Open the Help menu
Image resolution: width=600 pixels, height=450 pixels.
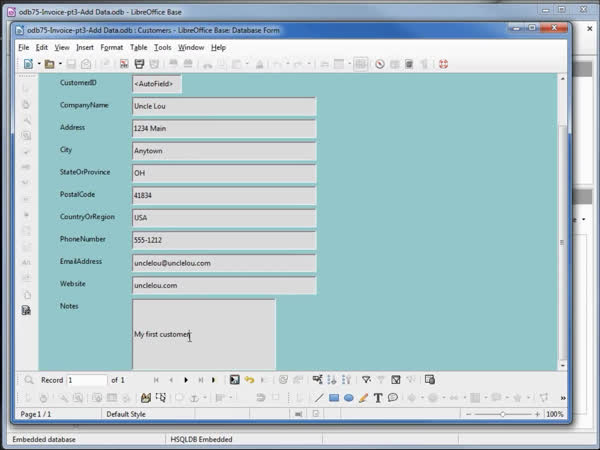pos(218,47)
